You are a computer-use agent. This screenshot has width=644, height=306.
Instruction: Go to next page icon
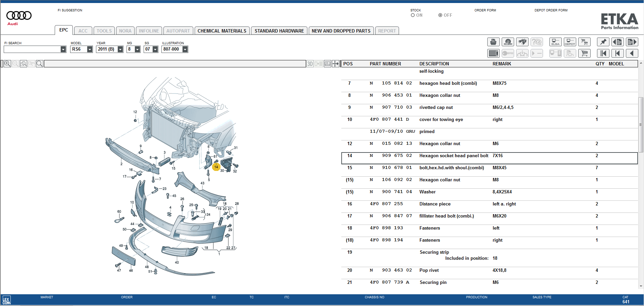[x=632, y=42]
